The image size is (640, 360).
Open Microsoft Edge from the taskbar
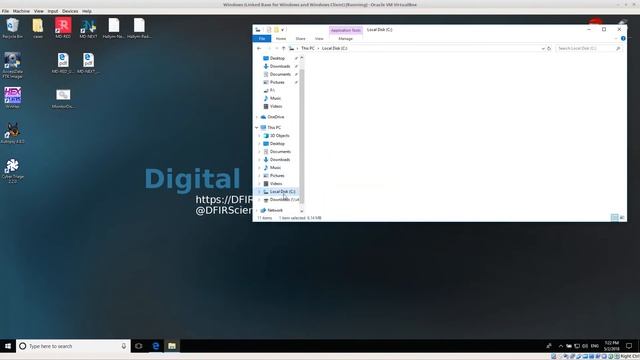(156, 346)
